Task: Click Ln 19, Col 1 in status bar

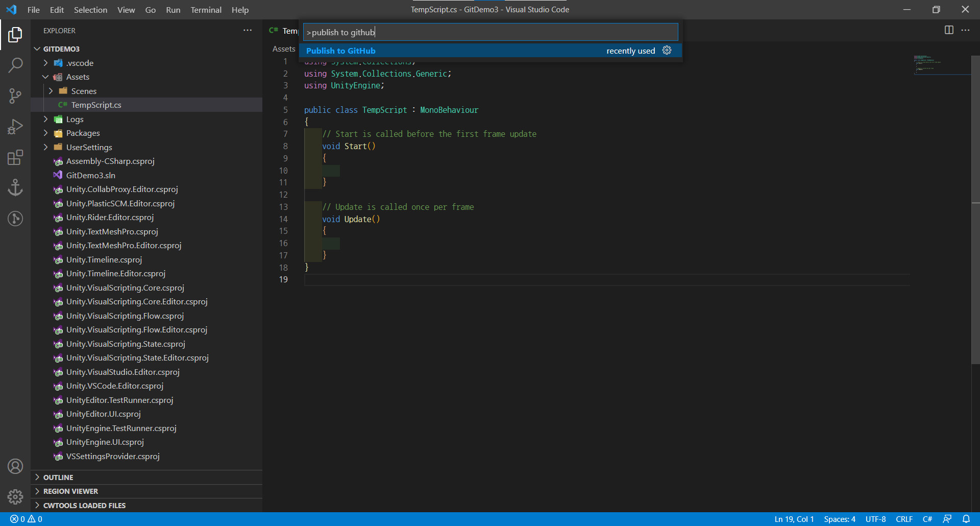Action: click(x=794, y=519)
